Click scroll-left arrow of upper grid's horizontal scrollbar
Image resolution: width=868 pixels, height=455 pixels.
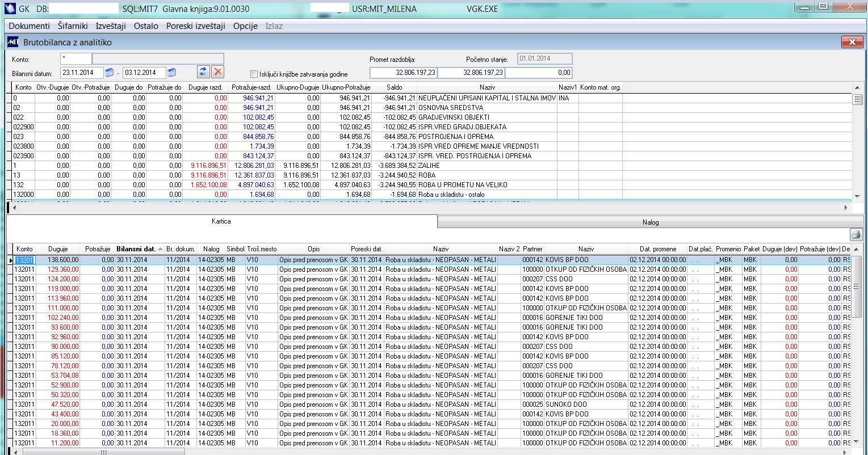[14, 208]
